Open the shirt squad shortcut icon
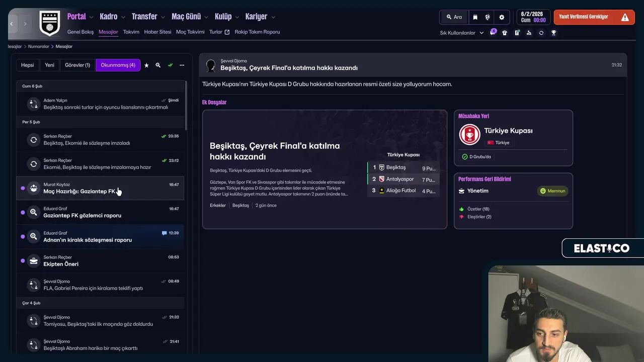The height and width of the screenshot is (362, 644). coord(505,33)
